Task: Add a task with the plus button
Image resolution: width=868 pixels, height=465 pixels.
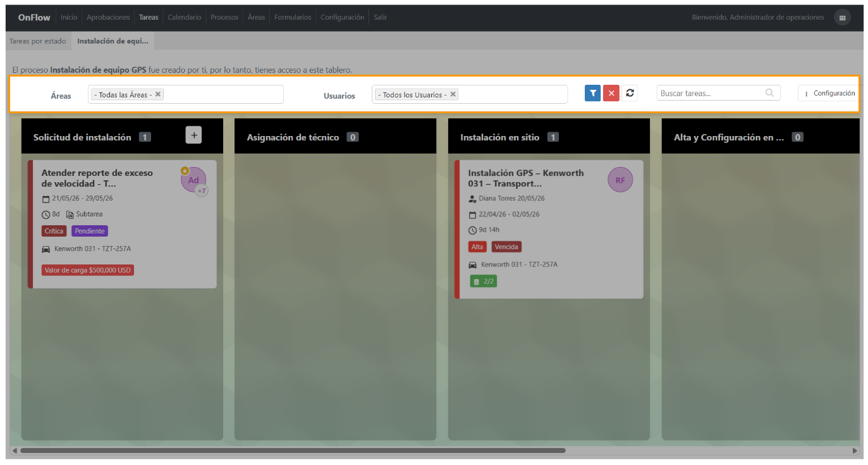Action: [x=193, y=135]
